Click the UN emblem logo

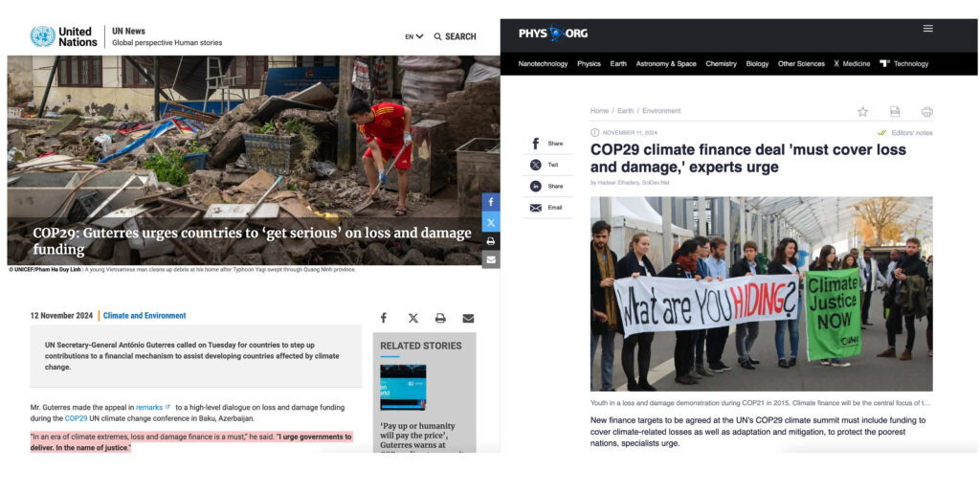click(42, 36)
